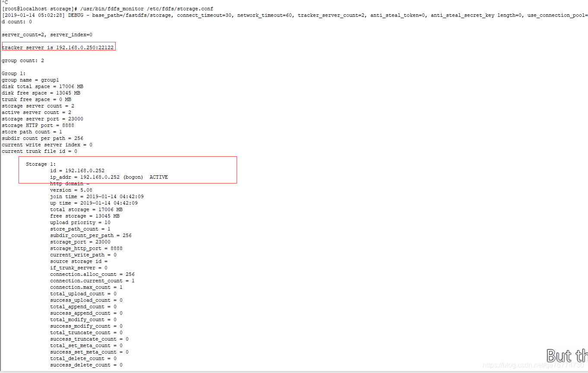The width and height of the screenshot is (588, 373).
Task: Click 'ip_addr = 192.168.0.252 (bogon) ACTIVE'
Action: [109, 177]
